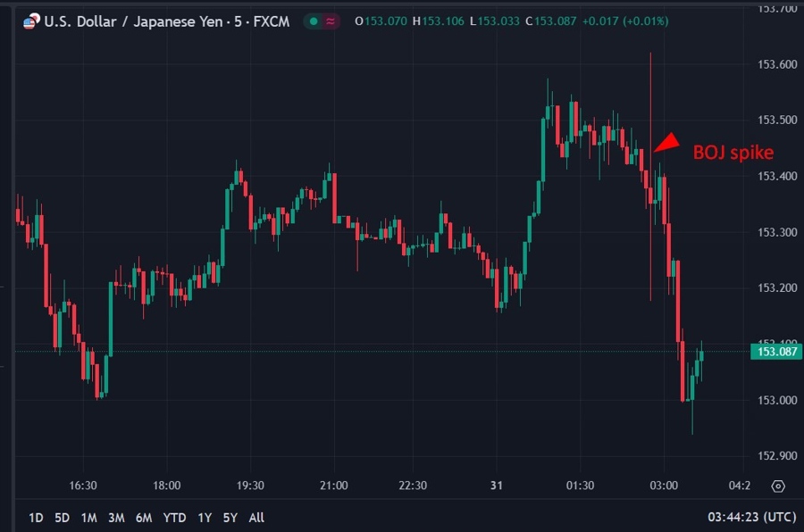Screen dimensions: 804x532
Task: Click the 153.300 price axis label
Action: click(777, 233)
